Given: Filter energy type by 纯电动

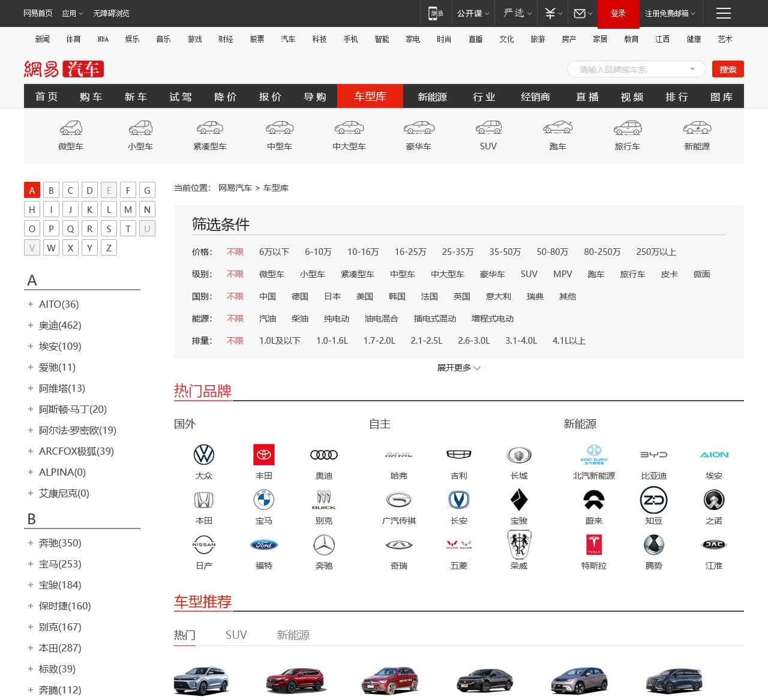Looking at the screenshot, I should 337,319.
